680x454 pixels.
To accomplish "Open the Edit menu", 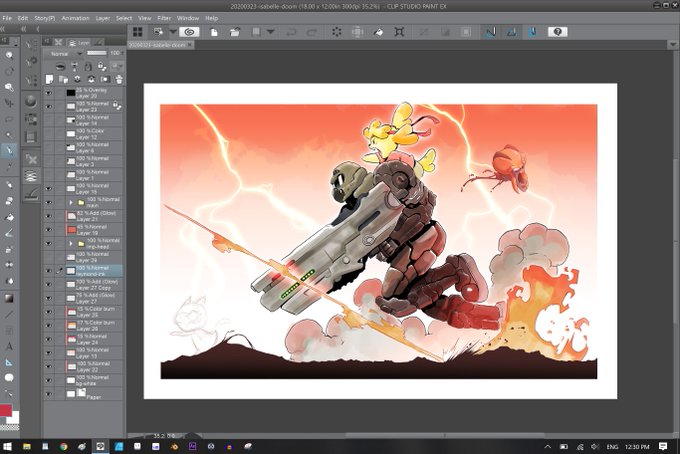I will click(23, 18).
